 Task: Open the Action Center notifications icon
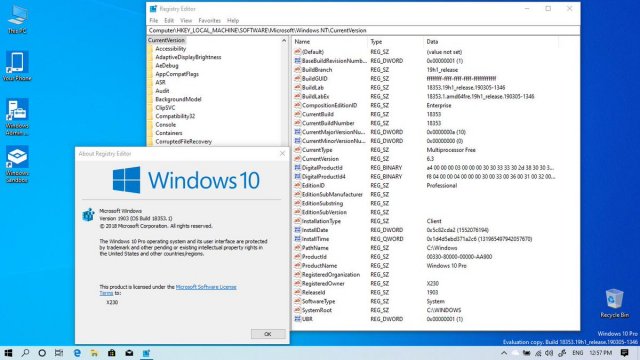pyautogui.click(x=624, y=353)
